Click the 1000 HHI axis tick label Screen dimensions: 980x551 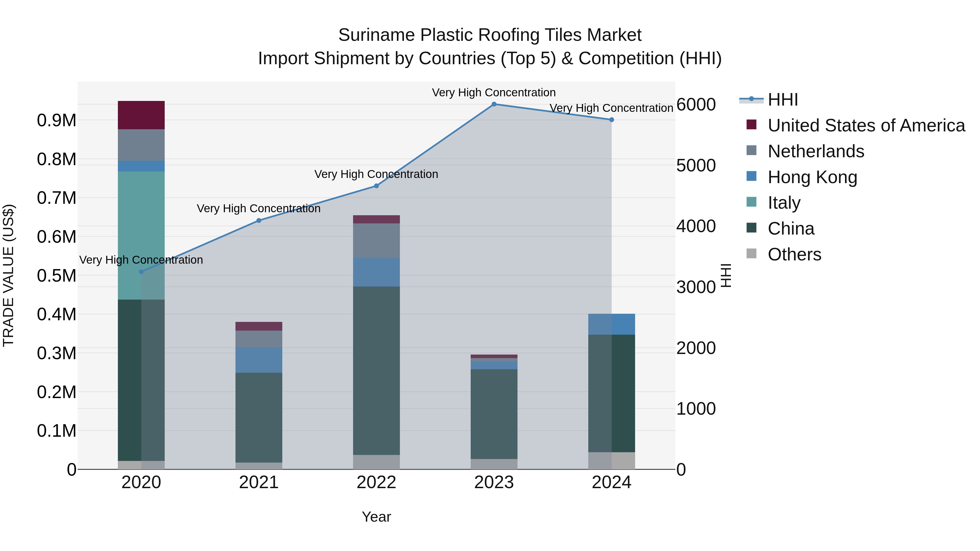coord(696,409)
